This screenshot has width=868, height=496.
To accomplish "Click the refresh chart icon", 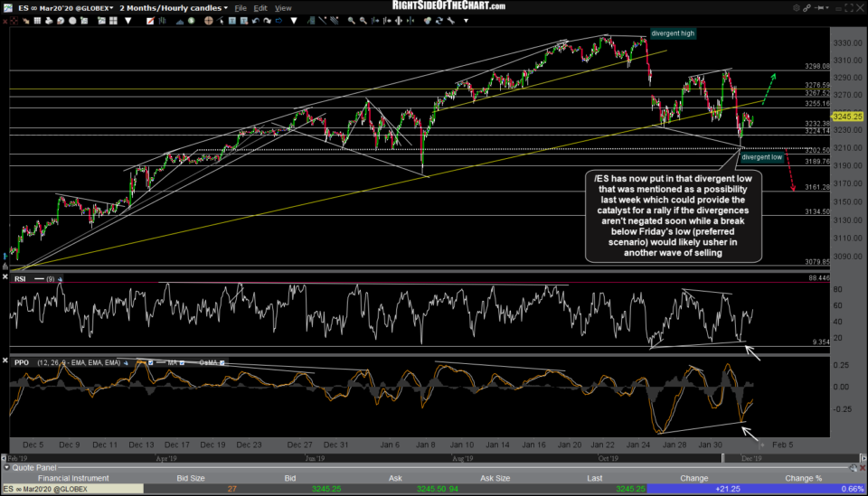I will click(x=439, y=21).
